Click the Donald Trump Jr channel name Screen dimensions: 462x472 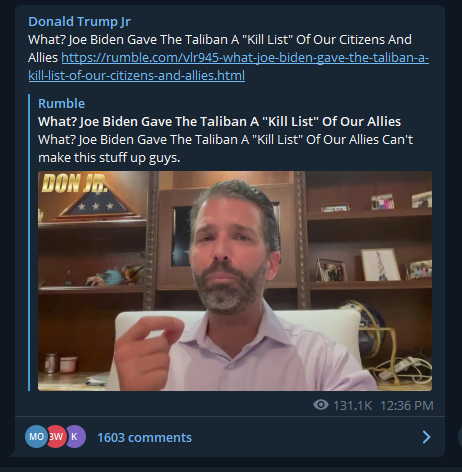point(79,22)
